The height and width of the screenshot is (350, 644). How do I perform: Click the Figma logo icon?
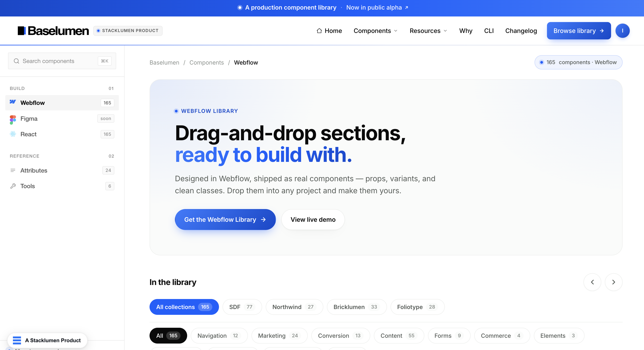coord(13,120)
